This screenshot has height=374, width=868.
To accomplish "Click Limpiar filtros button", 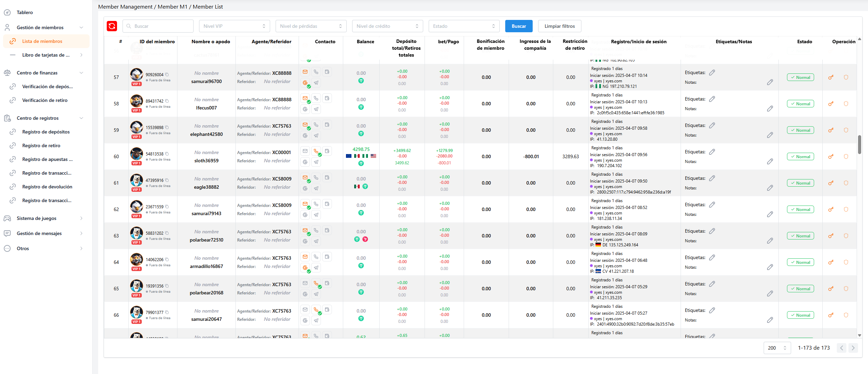I will click(x=559, y=26).
